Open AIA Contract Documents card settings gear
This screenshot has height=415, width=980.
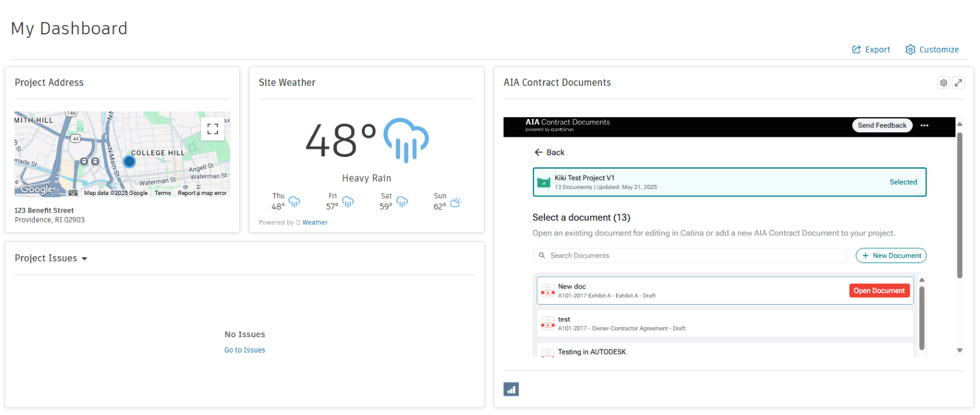pyautogui.click(x=944, y=83)
